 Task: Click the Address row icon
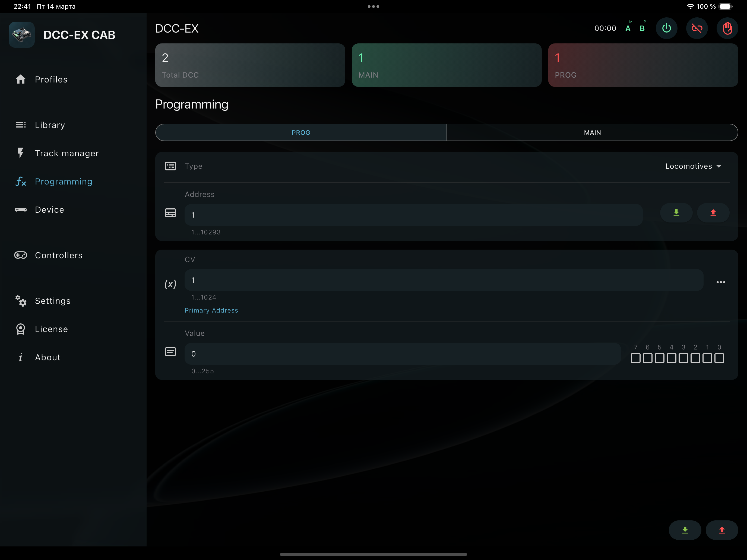(x=170, y=213)
